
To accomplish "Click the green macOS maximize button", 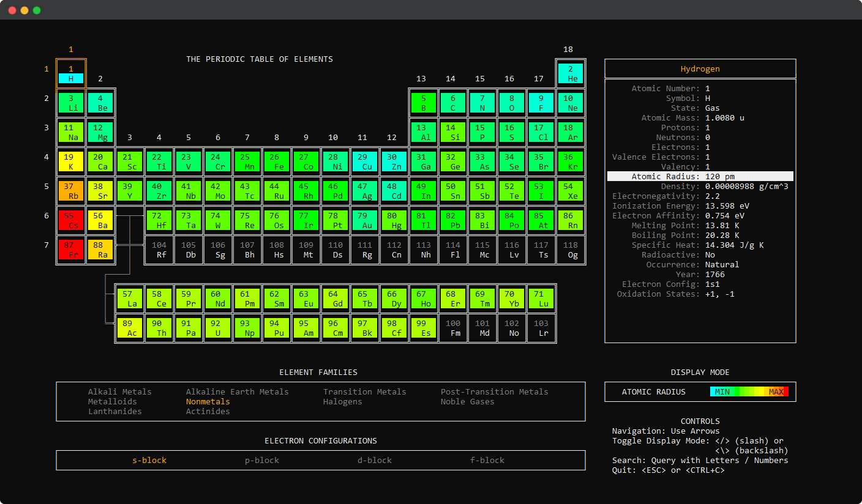I will click(x=37, y=10).
